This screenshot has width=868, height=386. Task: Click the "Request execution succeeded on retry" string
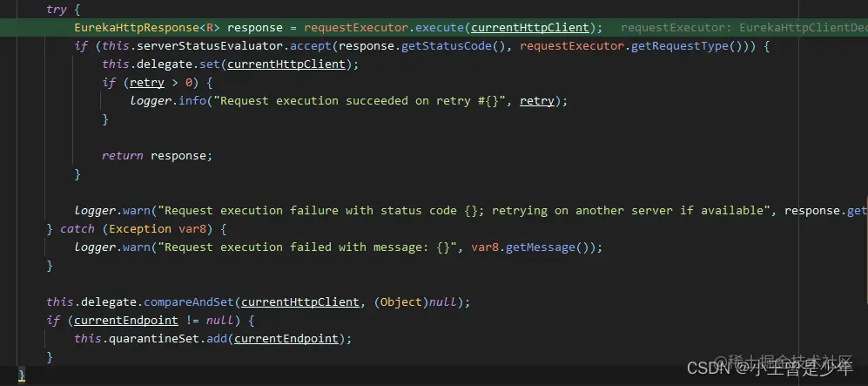pos(360,101)
